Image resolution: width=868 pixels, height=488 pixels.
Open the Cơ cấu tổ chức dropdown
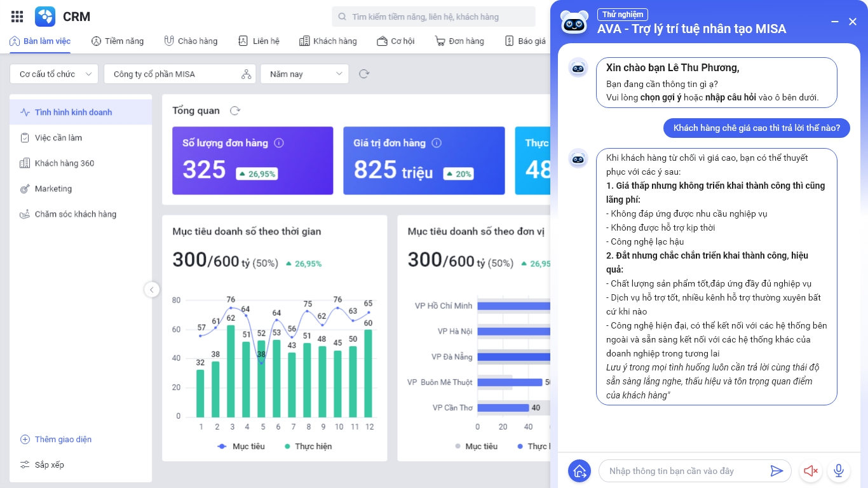click(x=53, y=74)
